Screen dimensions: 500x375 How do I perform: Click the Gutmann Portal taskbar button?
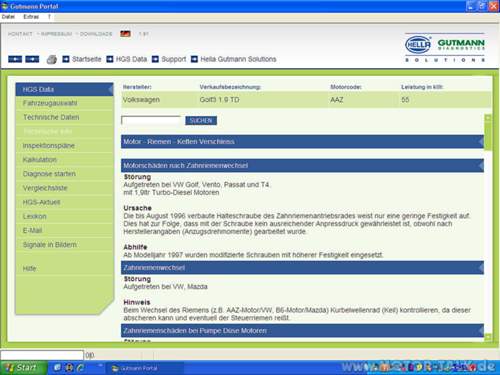point(145,368)
